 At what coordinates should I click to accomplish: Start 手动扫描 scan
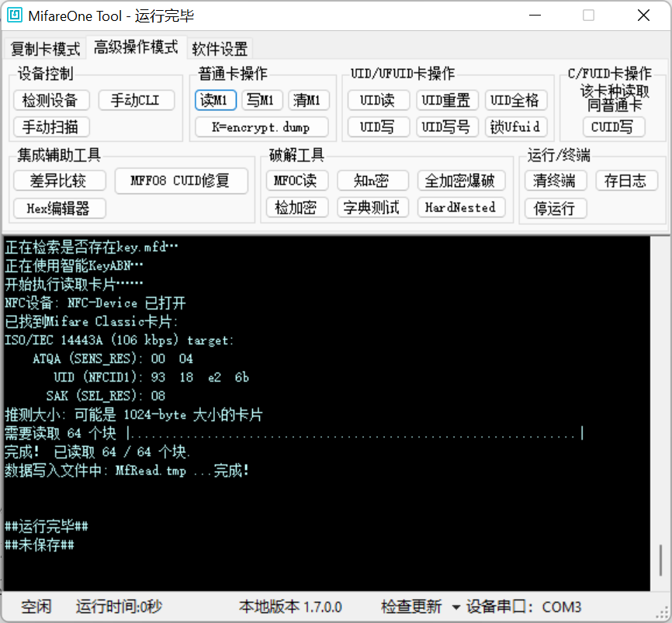click(51, 126)
